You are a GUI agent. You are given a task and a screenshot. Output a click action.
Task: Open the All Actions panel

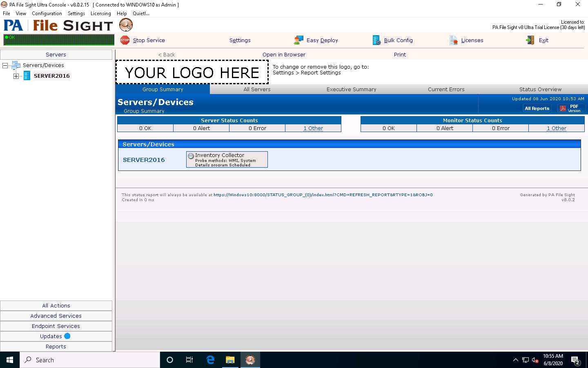[56, 305]
